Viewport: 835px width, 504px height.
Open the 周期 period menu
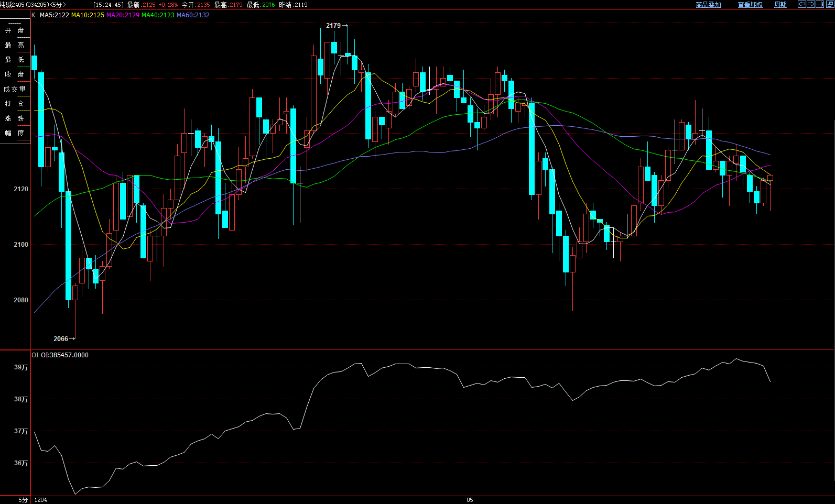pos(780,5)
